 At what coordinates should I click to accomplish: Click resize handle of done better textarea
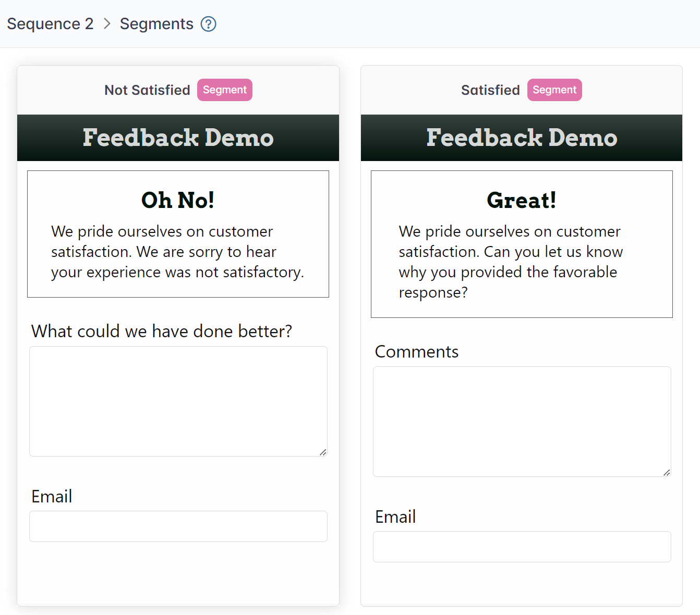tap(323, 452)
